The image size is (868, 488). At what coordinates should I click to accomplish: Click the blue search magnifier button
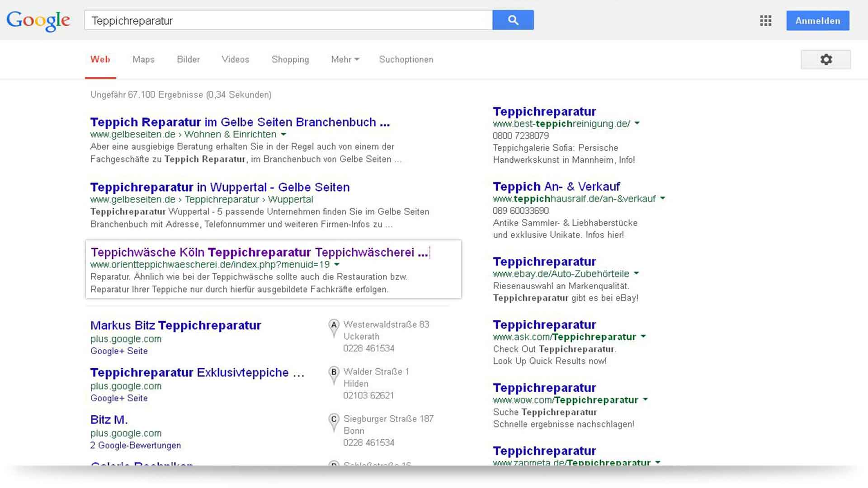(x=513, y=20)
